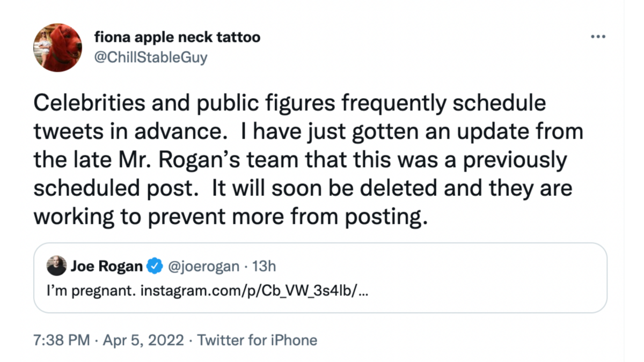The height and width of the screenshot is (362, 644).
Task: Open the "fiona apple neck tattoo" display name
Action: [177, 38]
